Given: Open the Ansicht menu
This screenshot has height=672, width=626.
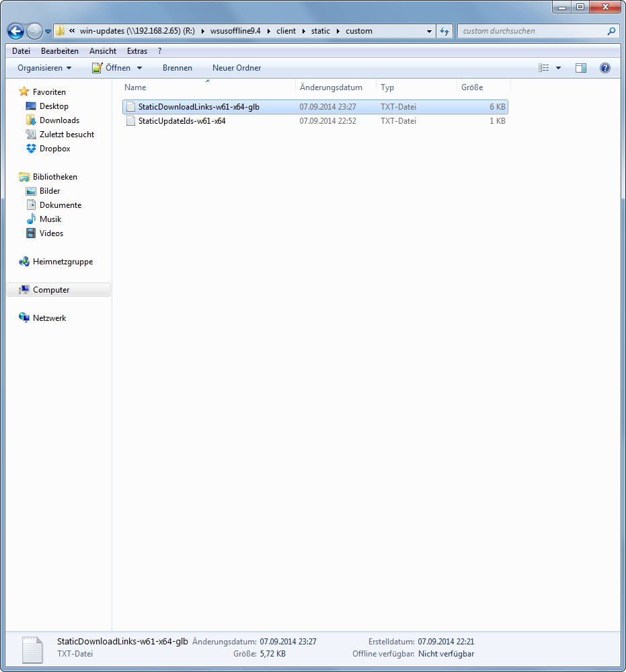Looking at the screenshot, I should tap(103, 51).
